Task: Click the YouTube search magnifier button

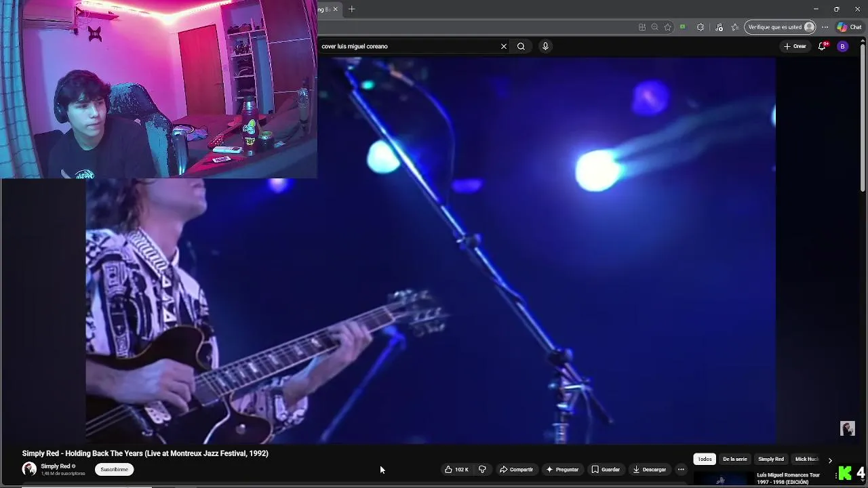Action: click(521, 46)
